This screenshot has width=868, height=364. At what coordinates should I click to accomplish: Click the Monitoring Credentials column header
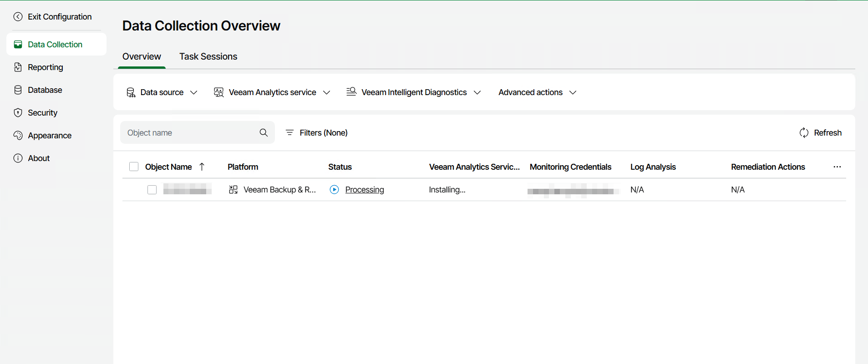point(570,167)
